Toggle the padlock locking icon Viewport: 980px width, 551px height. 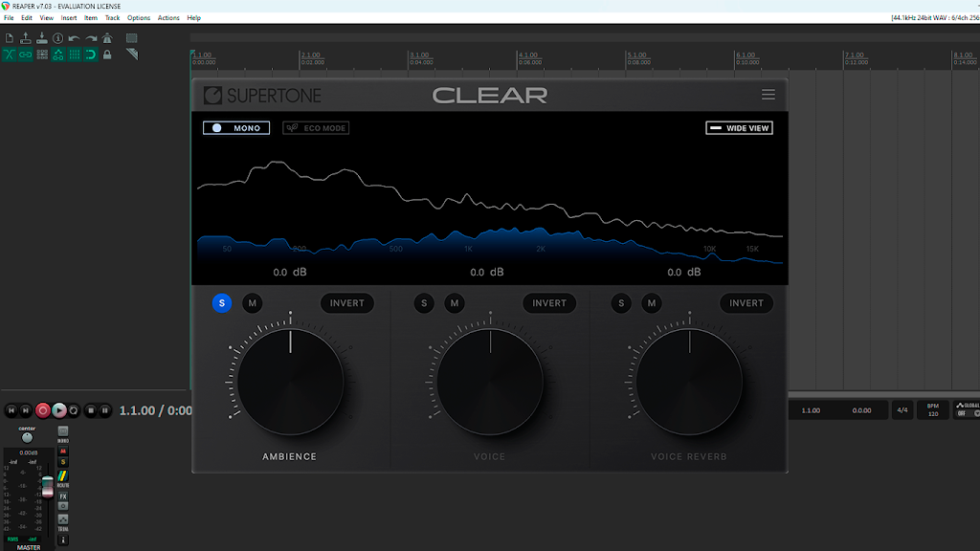coord(107,55)
